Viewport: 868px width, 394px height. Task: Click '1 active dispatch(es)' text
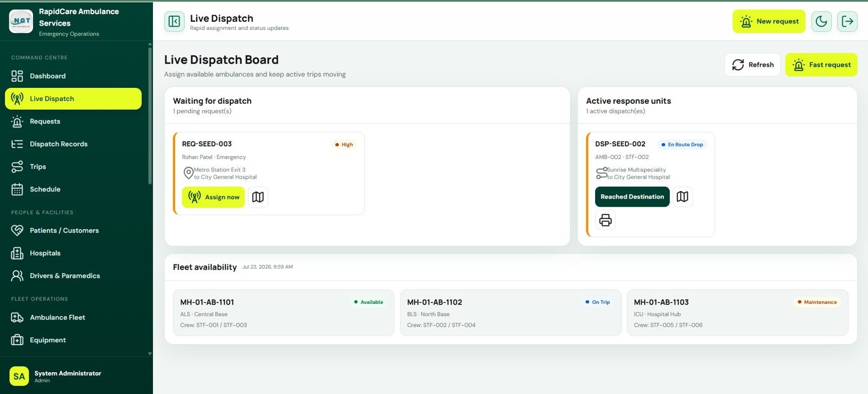click(x=615, y=111)
